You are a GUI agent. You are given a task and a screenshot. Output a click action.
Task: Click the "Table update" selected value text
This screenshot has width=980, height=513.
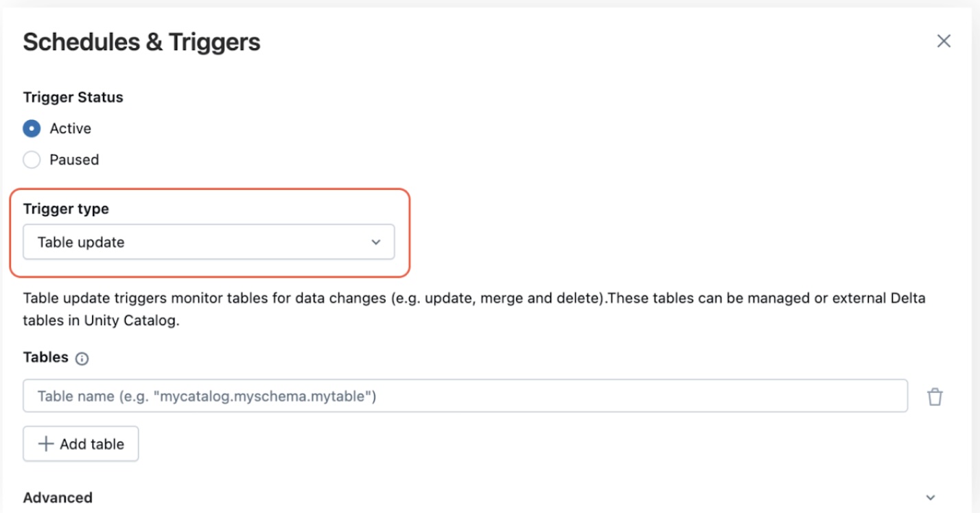[81, 242]
